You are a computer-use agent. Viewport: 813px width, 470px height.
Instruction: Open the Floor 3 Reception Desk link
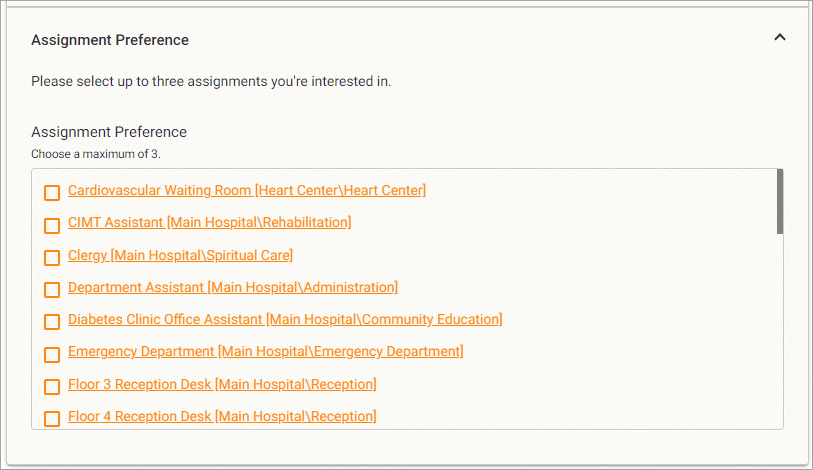tap(222, 384)
